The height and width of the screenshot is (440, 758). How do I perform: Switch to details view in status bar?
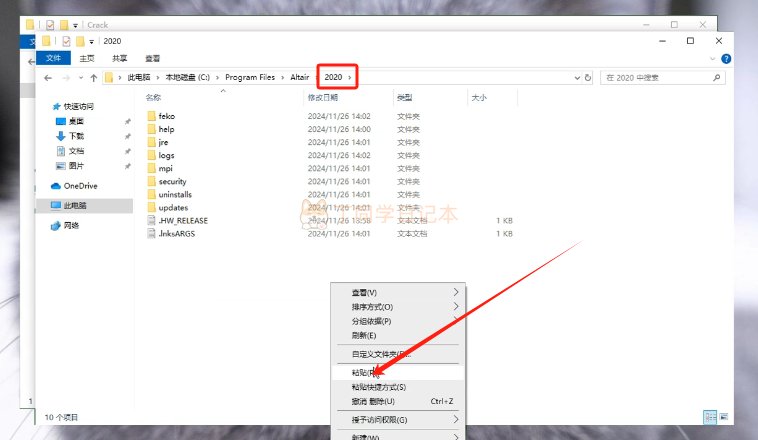tap(709, 415)
